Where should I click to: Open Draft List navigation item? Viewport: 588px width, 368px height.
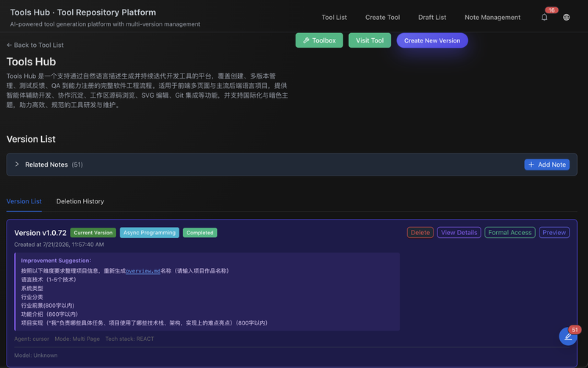(432, 17)
